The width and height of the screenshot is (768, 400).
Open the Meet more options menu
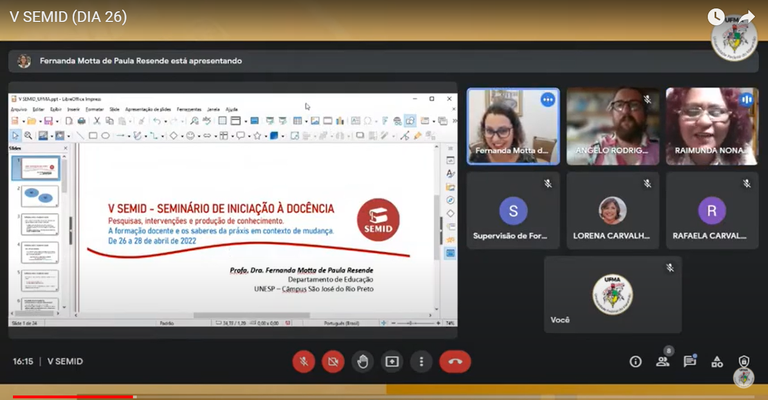pyautogui.click(x=421, y=362)
